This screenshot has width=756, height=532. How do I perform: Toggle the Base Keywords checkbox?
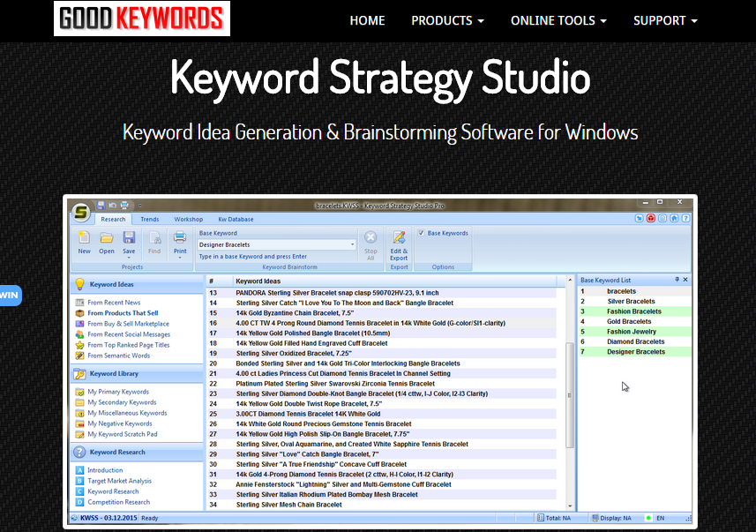pyautogui.click(x=422, y=233)
